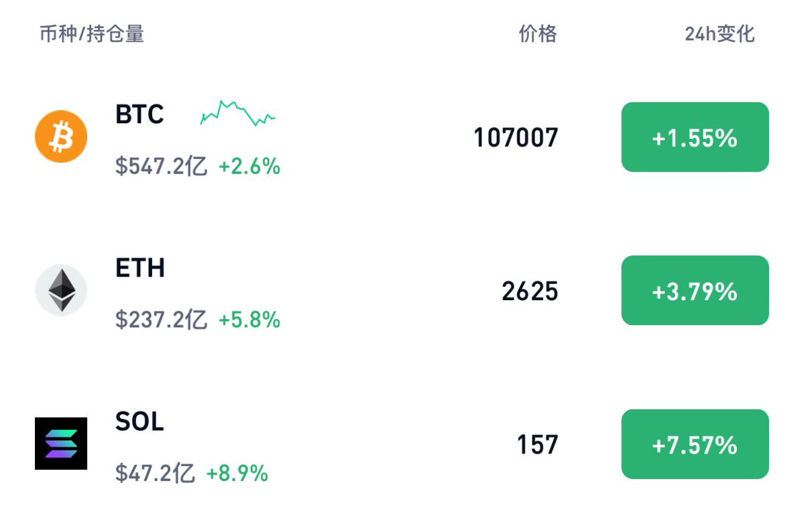
Task: Select the ETH coin name
Action: (x=140, y=267)
